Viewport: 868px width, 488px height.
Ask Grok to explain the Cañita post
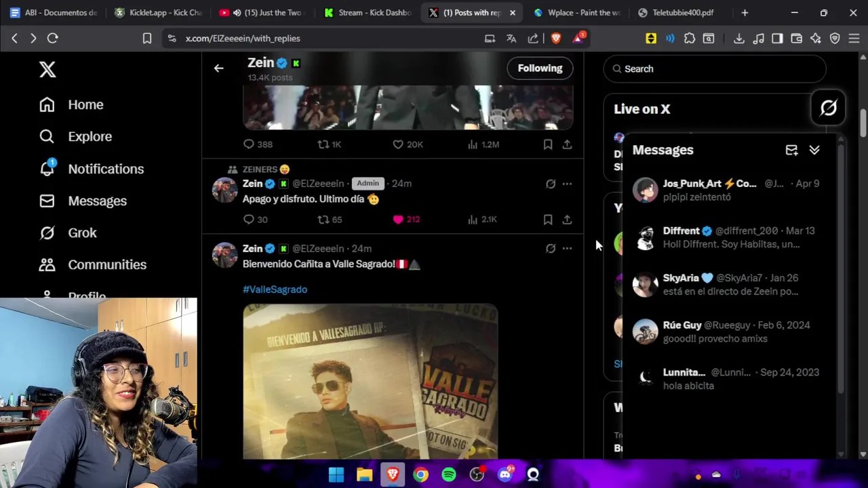[x=551, y=249]
